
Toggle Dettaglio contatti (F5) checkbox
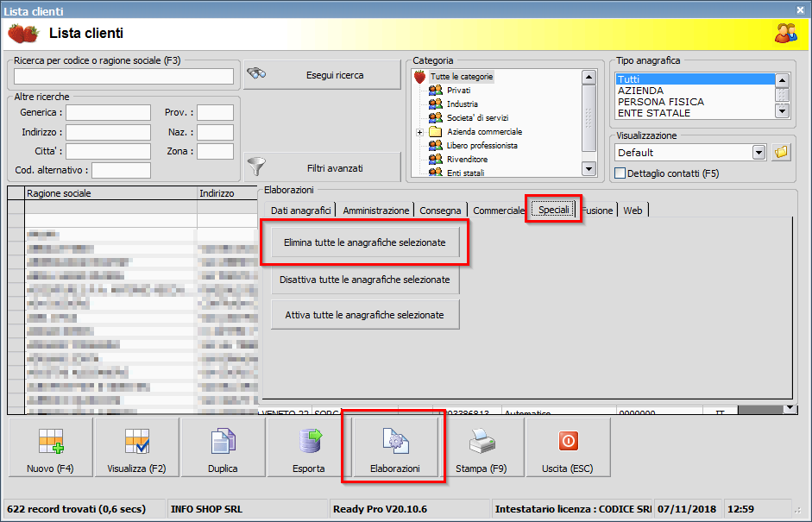pyautogui.click(x=620, y=173)
